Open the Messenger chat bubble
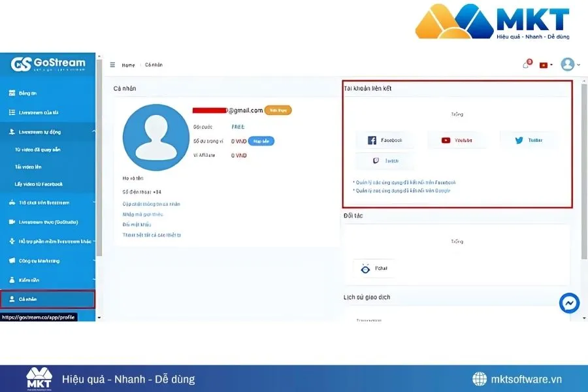 (569, 302)
